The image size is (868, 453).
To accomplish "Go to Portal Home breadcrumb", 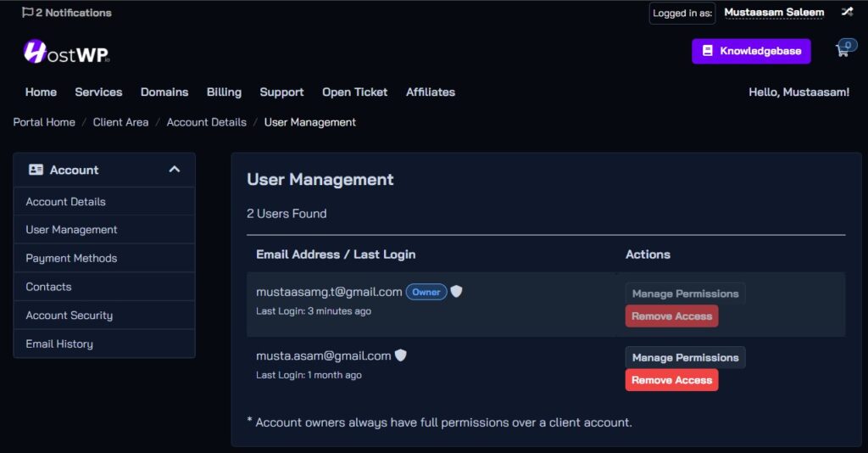I will [x=44, y=122].
